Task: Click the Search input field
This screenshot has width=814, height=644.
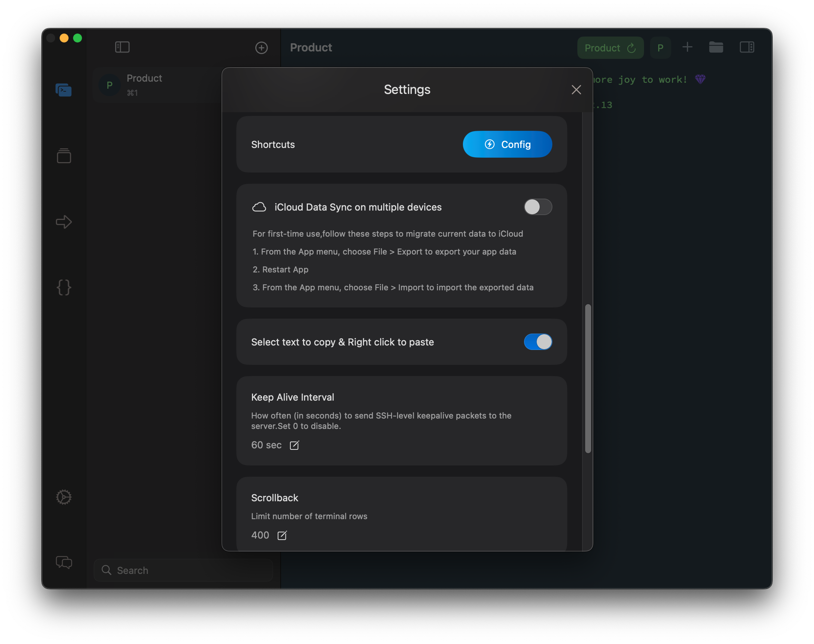Action: point(183,570)
